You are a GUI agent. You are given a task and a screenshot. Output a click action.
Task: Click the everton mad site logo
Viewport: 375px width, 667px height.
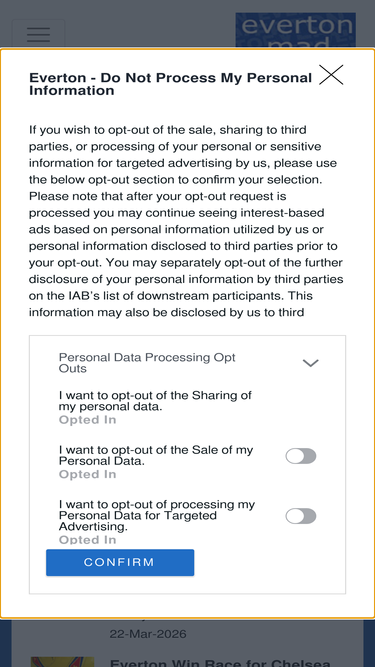(295, 31)
